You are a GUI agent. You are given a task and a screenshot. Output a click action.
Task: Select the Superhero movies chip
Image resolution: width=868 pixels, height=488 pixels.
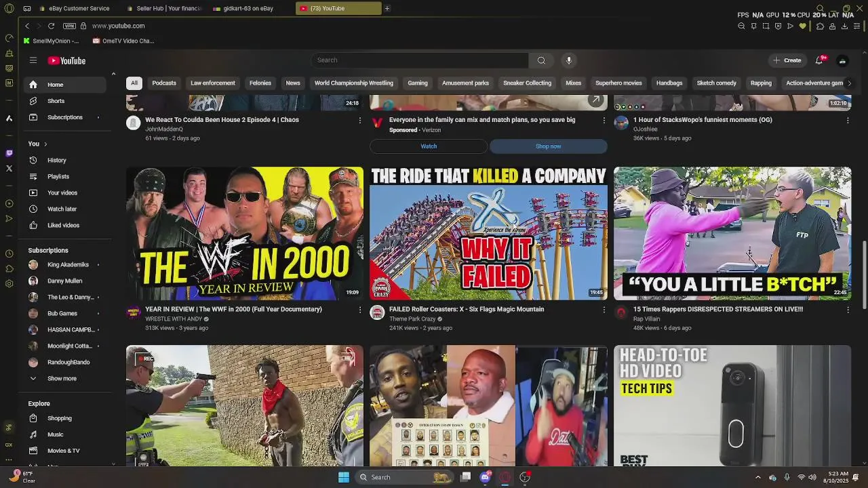pyautogui.click(x=618, y=83)
